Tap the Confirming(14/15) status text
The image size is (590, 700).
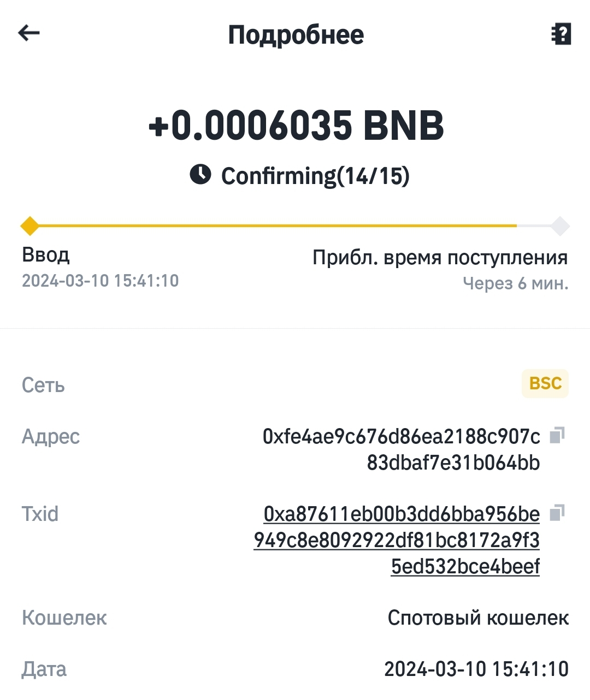[315, 176]
